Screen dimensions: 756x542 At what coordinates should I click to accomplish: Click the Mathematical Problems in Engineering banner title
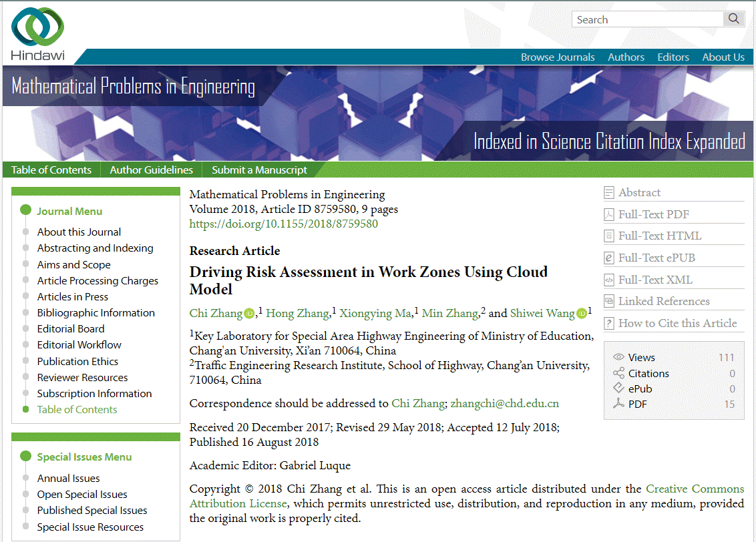click(133, 87)
